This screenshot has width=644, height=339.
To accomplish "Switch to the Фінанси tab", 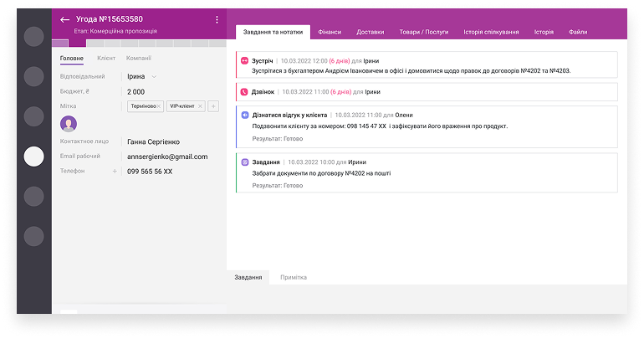I will (330, 32).
